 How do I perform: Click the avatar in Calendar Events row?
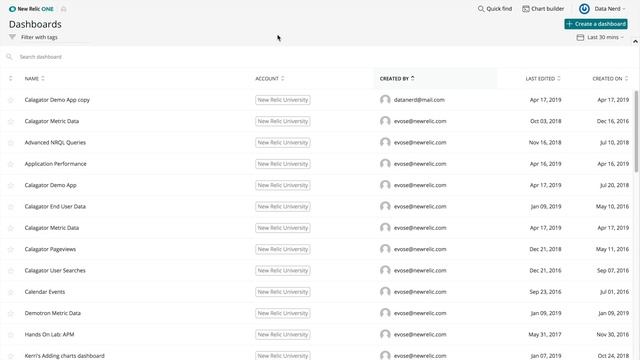385,292
